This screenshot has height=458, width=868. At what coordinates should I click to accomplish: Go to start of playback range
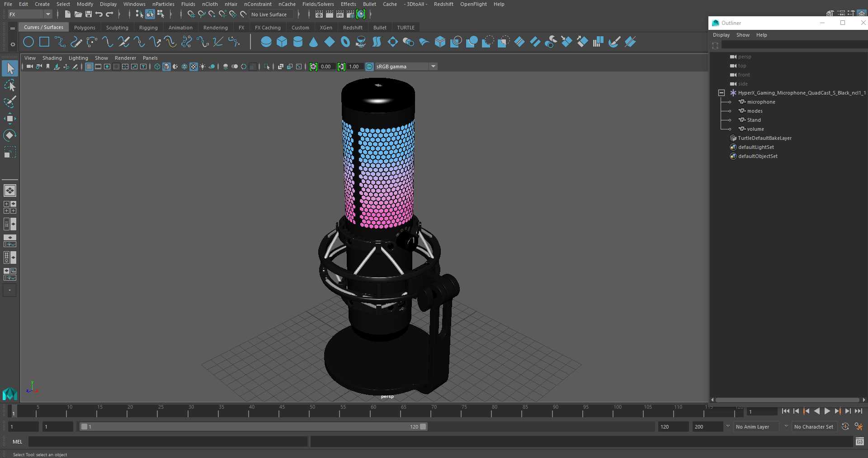click(x=785, y=411)
